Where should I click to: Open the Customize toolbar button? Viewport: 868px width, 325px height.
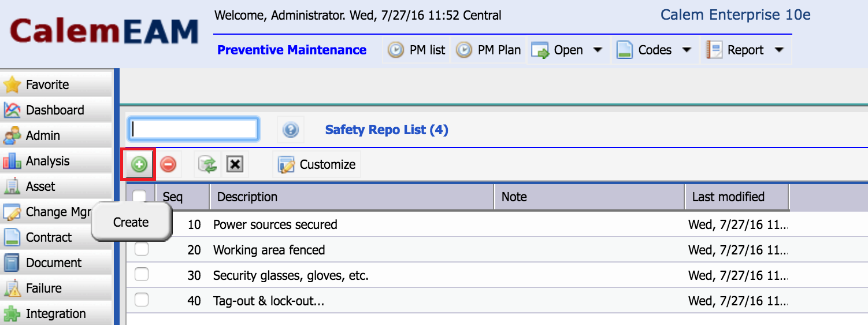[x=317, y=165]
